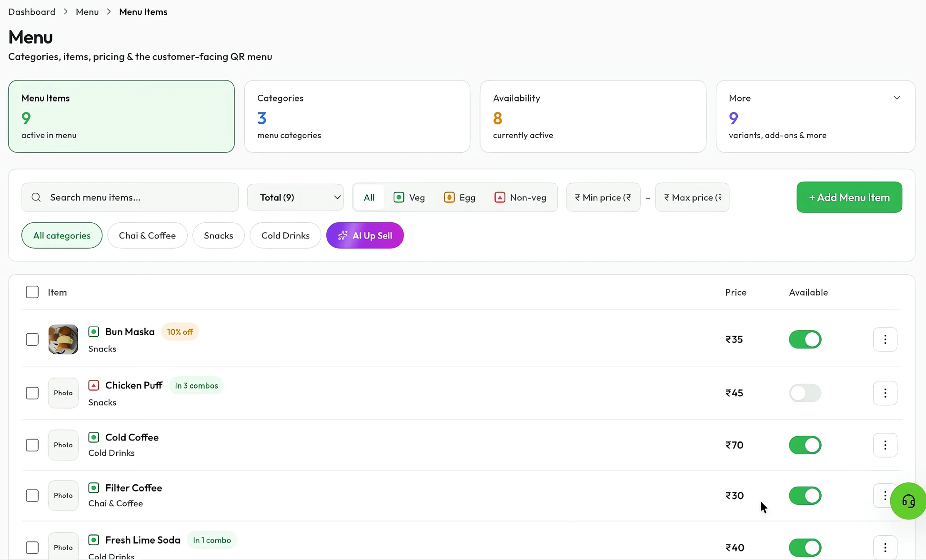Click the Photo placeholder for Chicken Puff
The width and height of the screenshot is (926, 560).
[x=63, y=393]
